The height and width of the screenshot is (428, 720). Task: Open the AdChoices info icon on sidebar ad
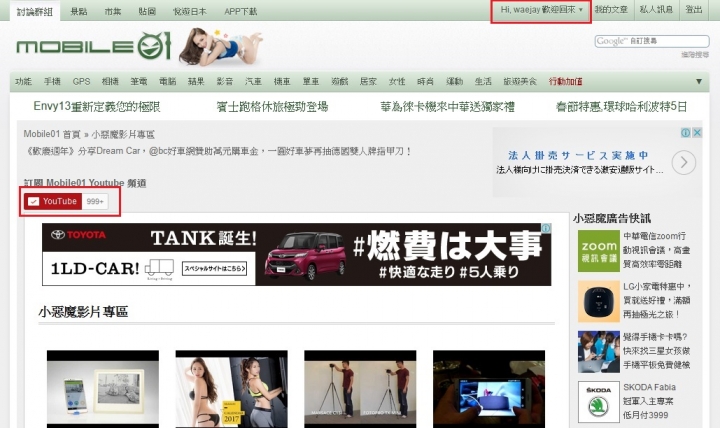pos(686,133)
